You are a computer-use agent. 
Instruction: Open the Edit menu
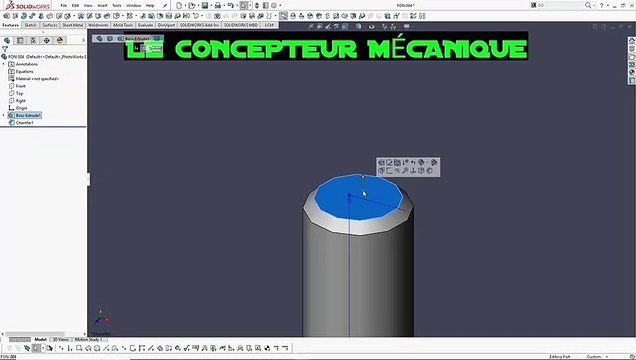tap(75, 6)
